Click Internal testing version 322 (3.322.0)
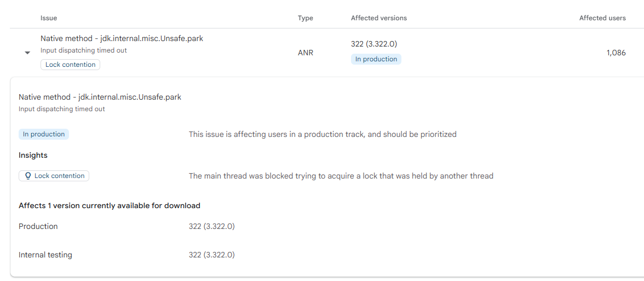Screen dimensions: 644x281 pyautogui.click(x=211, y=255)
